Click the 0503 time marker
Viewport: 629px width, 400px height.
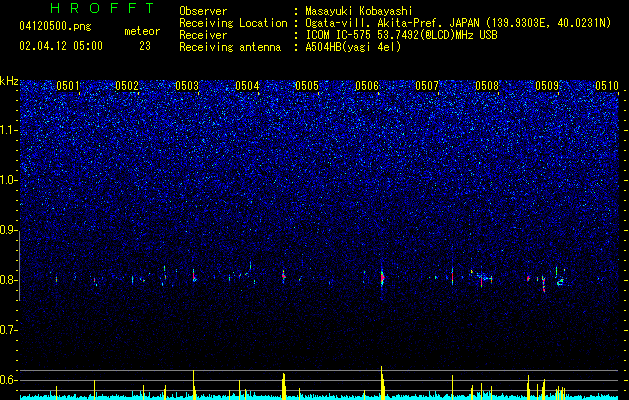[x=187, y=85]
